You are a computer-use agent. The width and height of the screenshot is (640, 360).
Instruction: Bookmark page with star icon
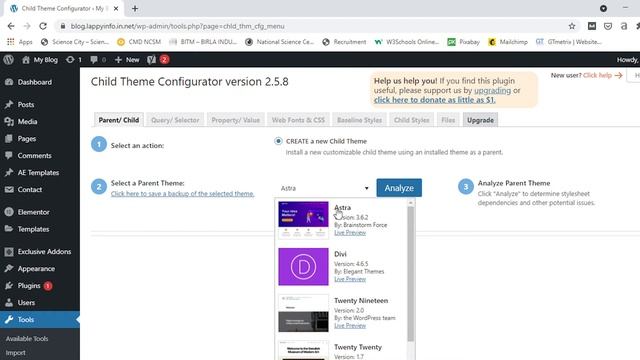click(572, 26)
